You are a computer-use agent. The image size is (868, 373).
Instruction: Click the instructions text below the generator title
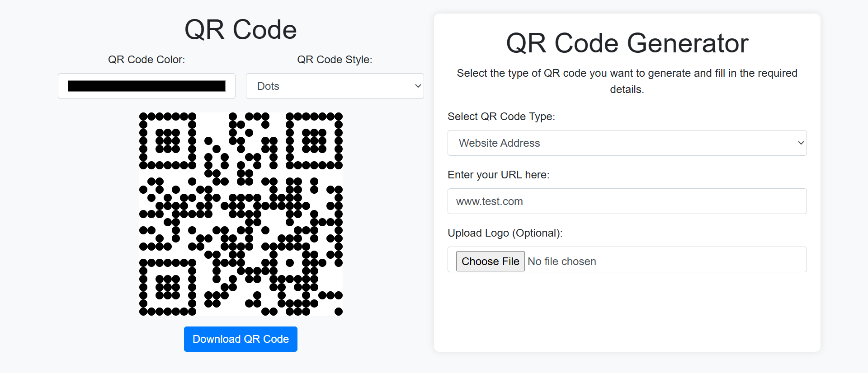point(627,81)
